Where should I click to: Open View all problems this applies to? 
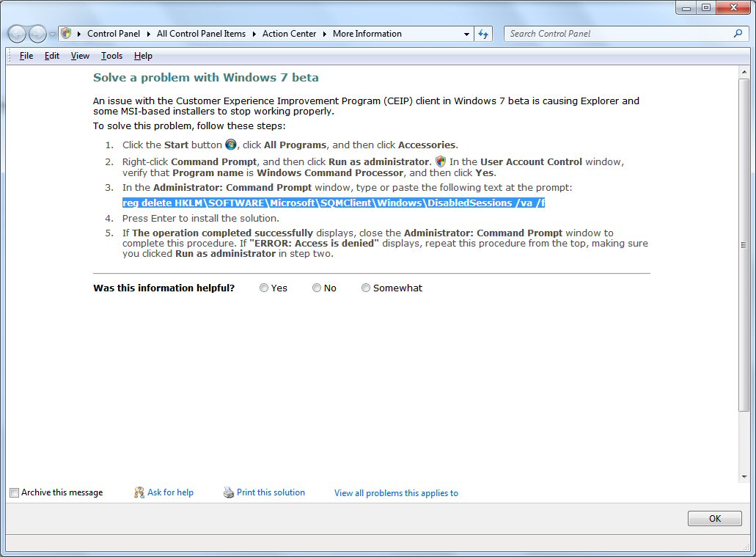[396, 493]
